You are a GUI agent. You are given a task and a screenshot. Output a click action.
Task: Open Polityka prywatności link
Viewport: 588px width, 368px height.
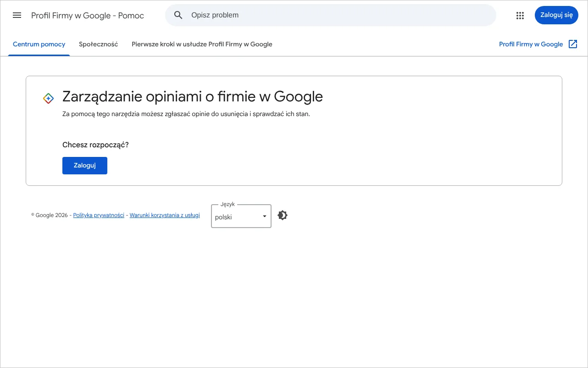tap(99, 215)
